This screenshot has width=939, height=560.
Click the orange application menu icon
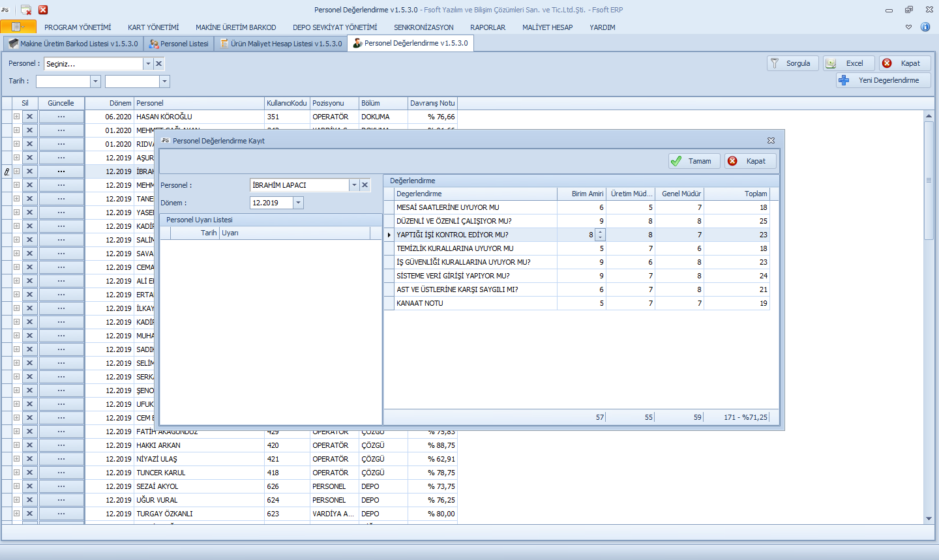tap(18, 27)
